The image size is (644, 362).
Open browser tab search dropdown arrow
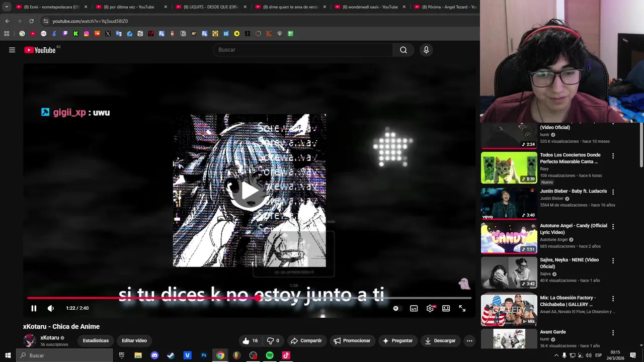[x=7, y=7]
